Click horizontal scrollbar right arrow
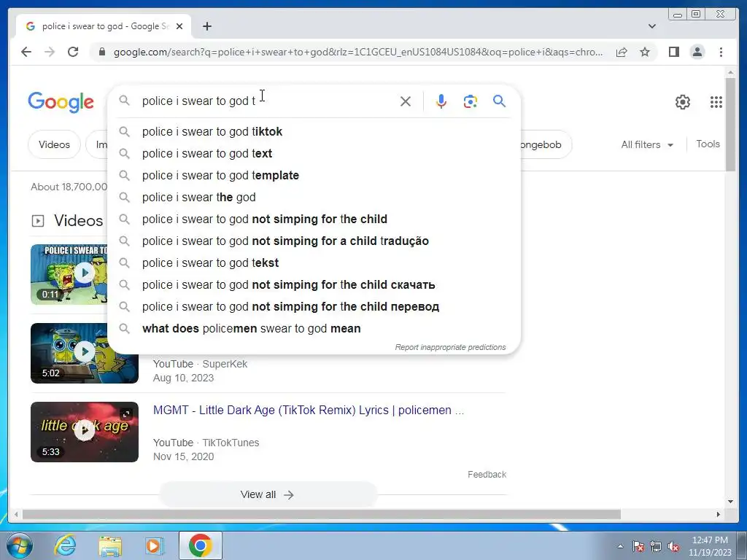Screen dimensions: 747x560 [719, 514]
